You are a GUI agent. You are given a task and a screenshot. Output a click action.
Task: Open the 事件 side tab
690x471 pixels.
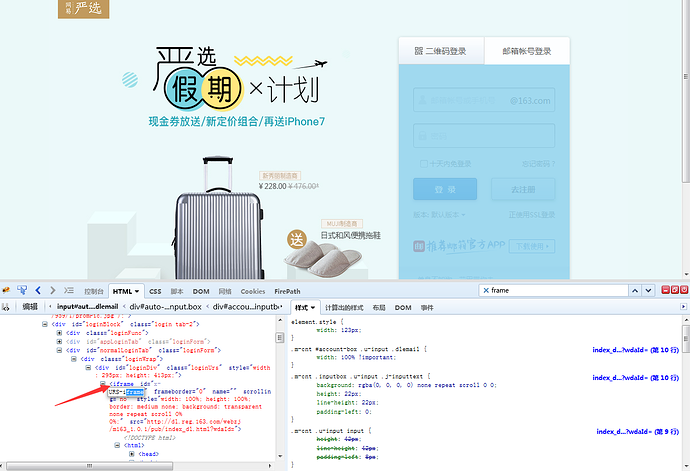coord(427,308)
